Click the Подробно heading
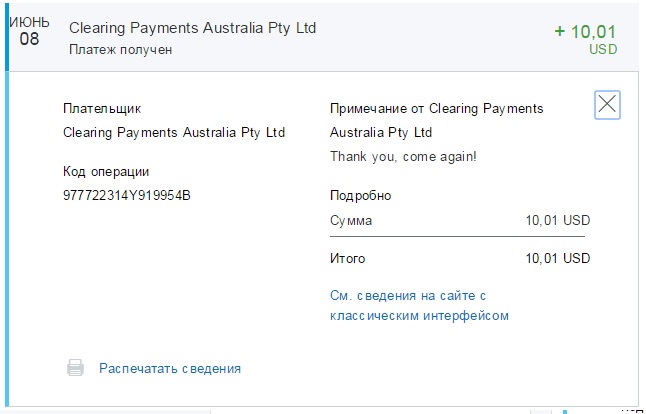Screen dimensions: 646x414 pos(360,195)
